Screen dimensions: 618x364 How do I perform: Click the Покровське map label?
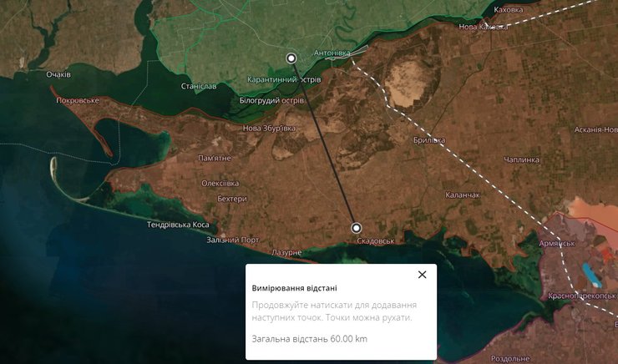pos(78,100)
